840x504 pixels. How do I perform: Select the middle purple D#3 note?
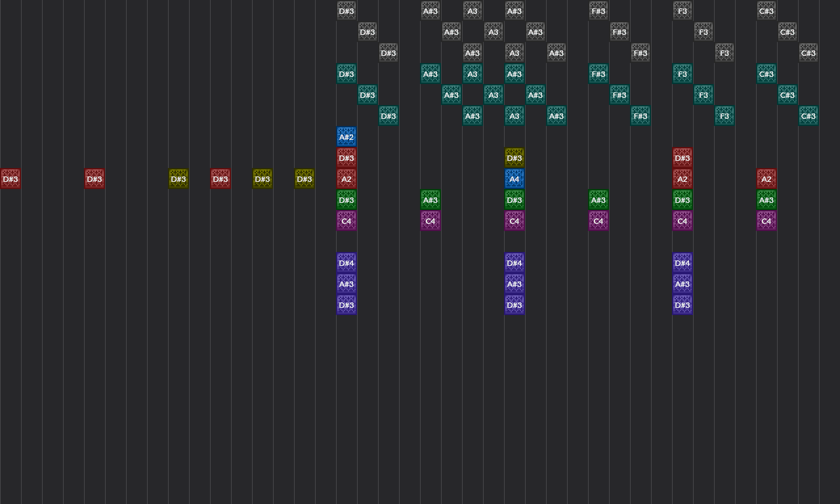coord(514,304)
